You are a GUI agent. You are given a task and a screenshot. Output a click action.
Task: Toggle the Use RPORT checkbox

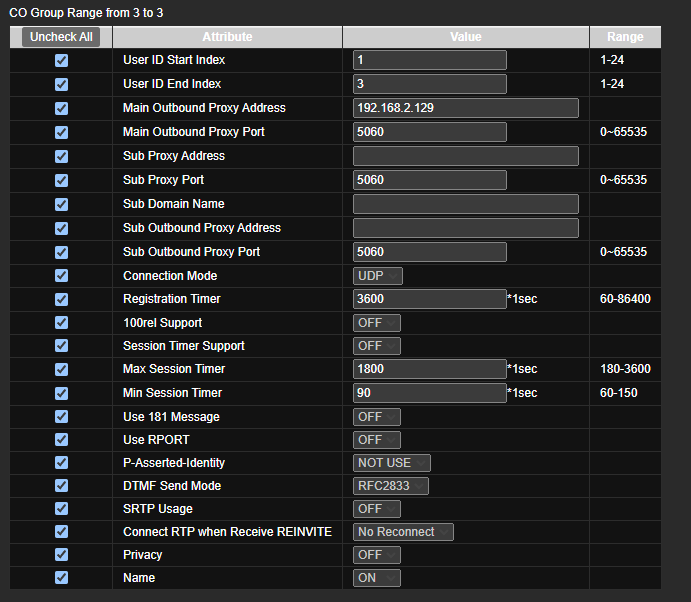(x=61, y=440)
